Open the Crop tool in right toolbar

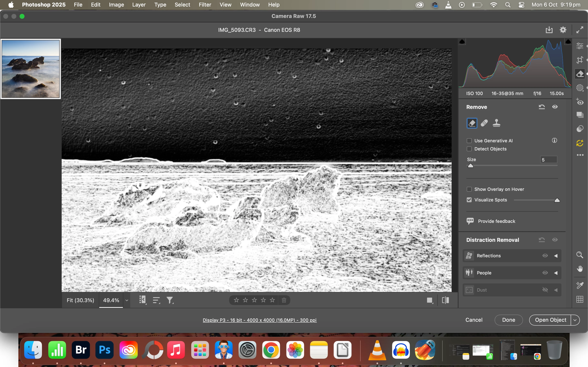coord(580,60)
